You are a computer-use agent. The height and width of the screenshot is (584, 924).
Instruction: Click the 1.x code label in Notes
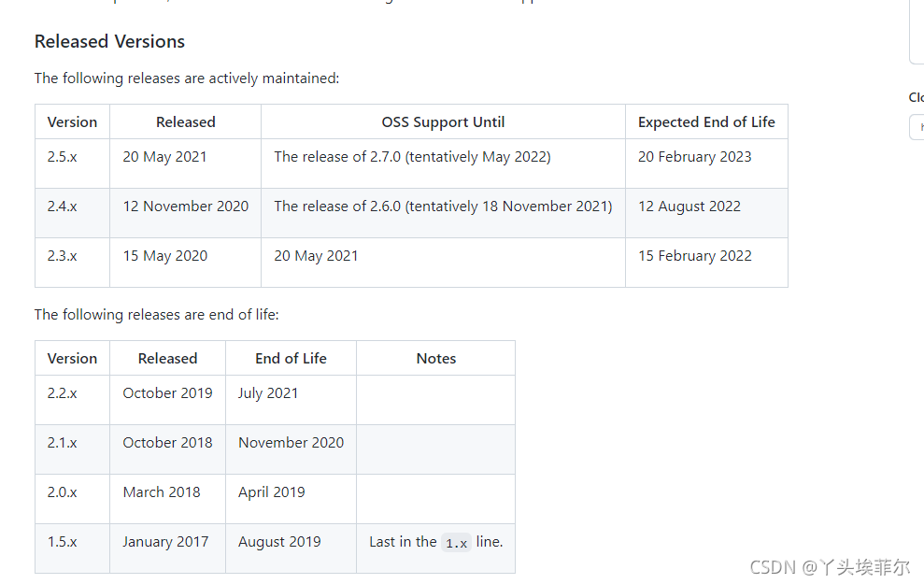456,543
